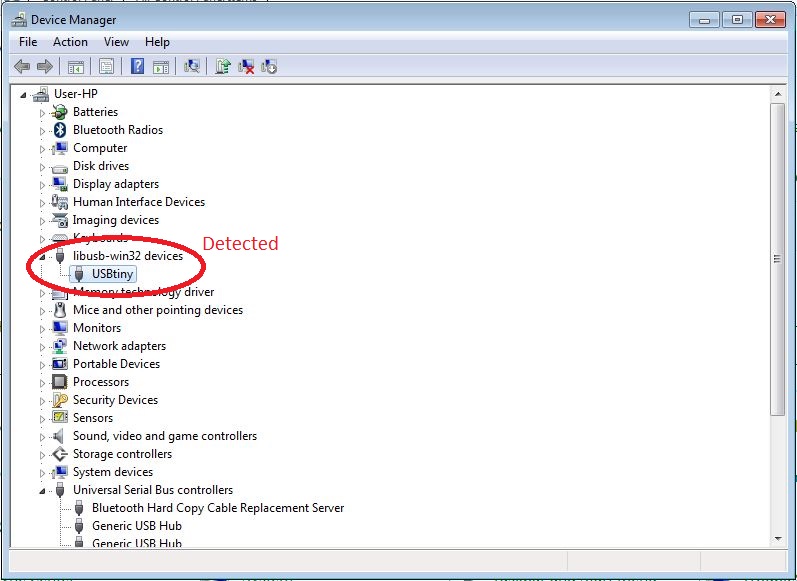
Task: Select the Sensors category label
Action: 93,418
